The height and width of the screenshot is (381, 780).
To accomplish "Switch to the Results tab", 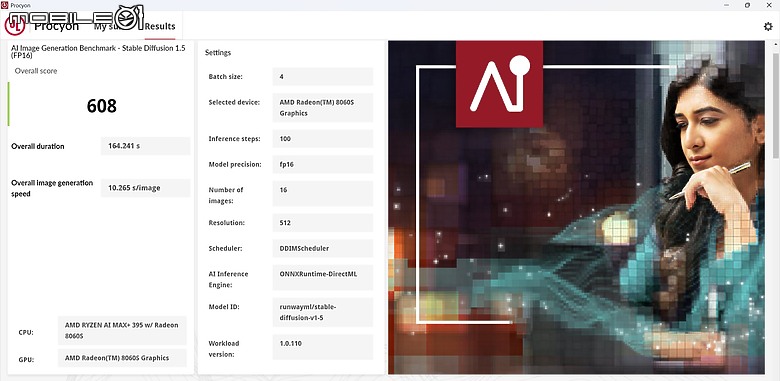I will pos(160,26).
